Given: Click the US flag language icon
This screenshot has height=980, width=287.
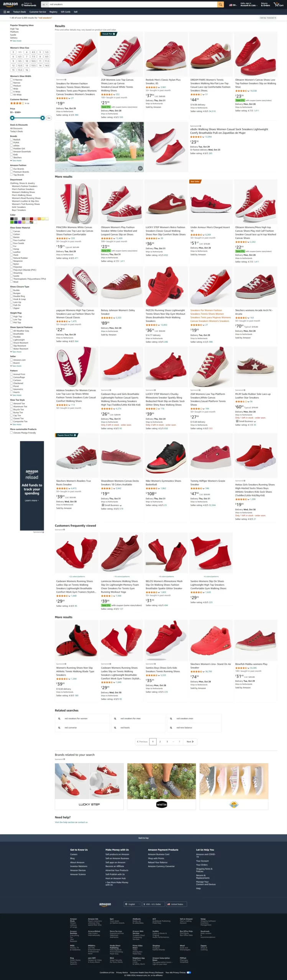Looking at the screenshot, I should 231,5.
